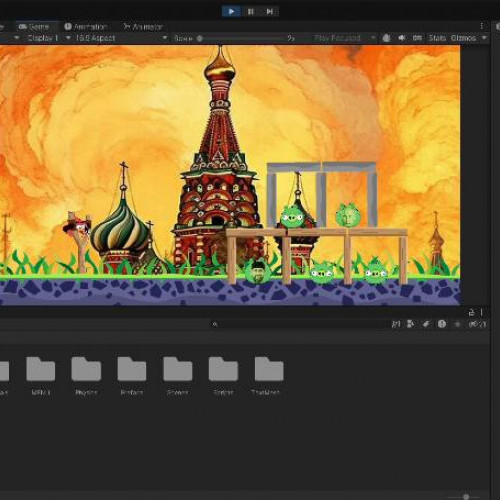
Task: Open the Play Focused dropdown
Action: [344, 38]
